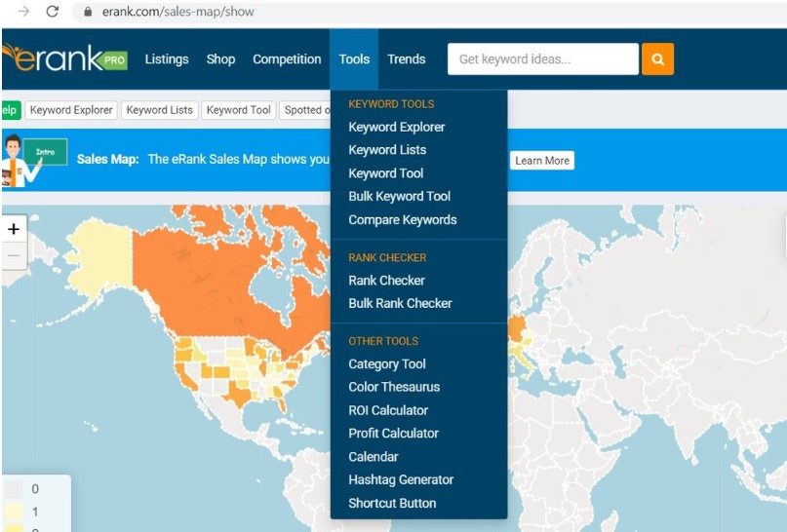Click Texas on the sales map
Image resolution: width=787 pixels, height=532 pixels.
coord(238,396)
